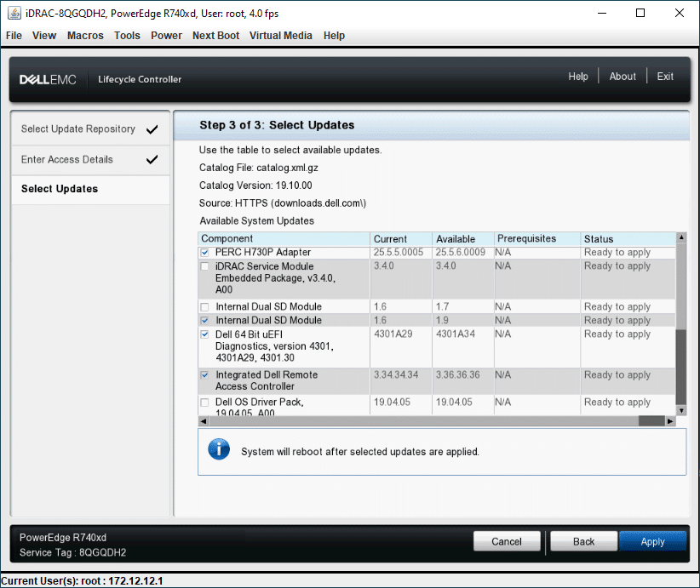700x588 pixels.
Task: Open the Tools menu
Action: point(127,35)
